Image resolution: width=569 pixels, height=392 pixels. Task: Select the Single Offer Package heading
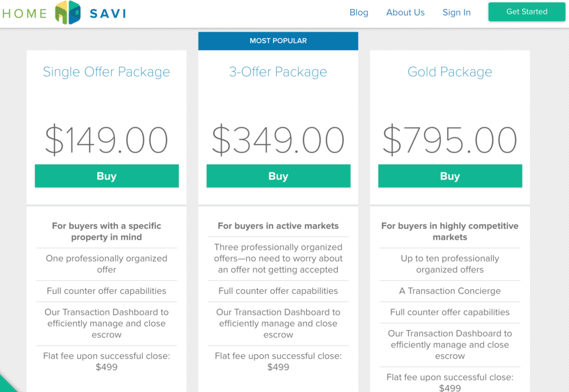(x=106, y=72)
